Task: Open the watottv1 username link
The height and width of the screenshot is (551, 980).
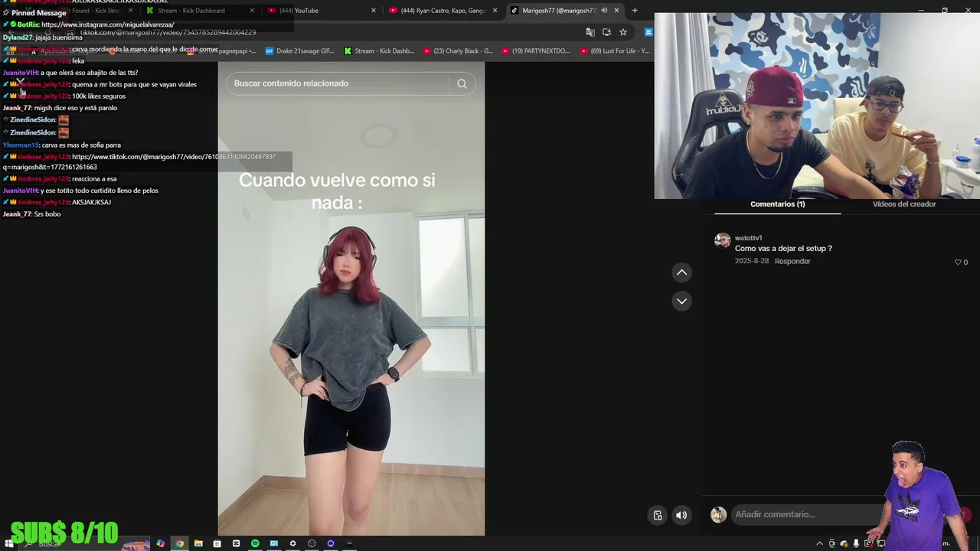Action: coord(749,238)
